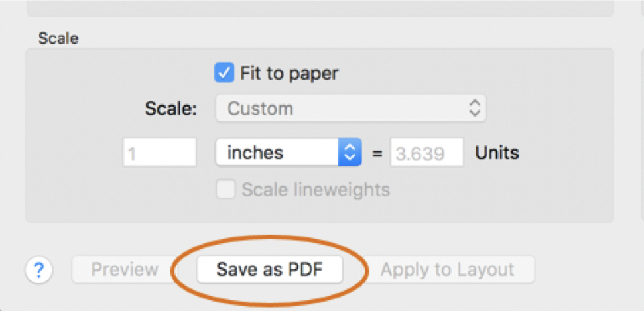This screenshot has width=644, height=311.
Task: Click the 'Scale:' label beside the Custom dropdown
Action: point(171,109)
